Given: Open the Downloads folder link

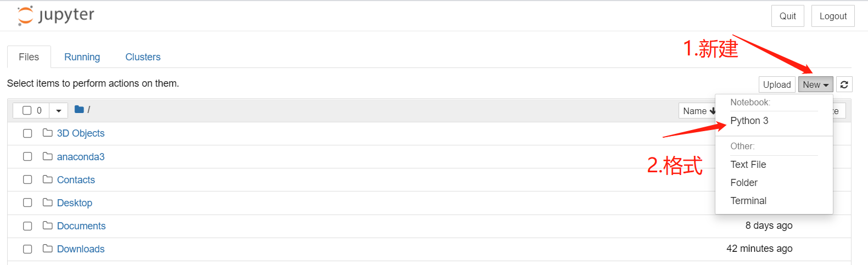Looking at the screenshot, I should pyautogui.click(x=81, y=249).
